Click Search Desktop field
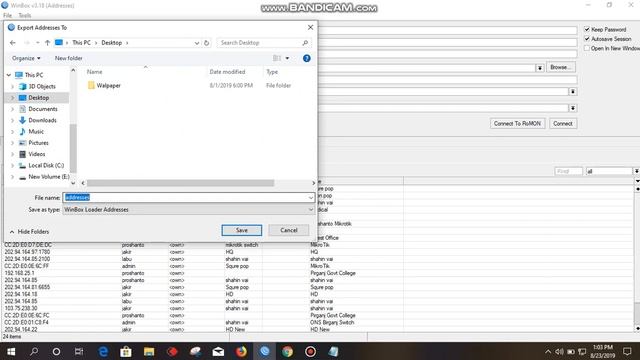 click(x=263, y=43)
